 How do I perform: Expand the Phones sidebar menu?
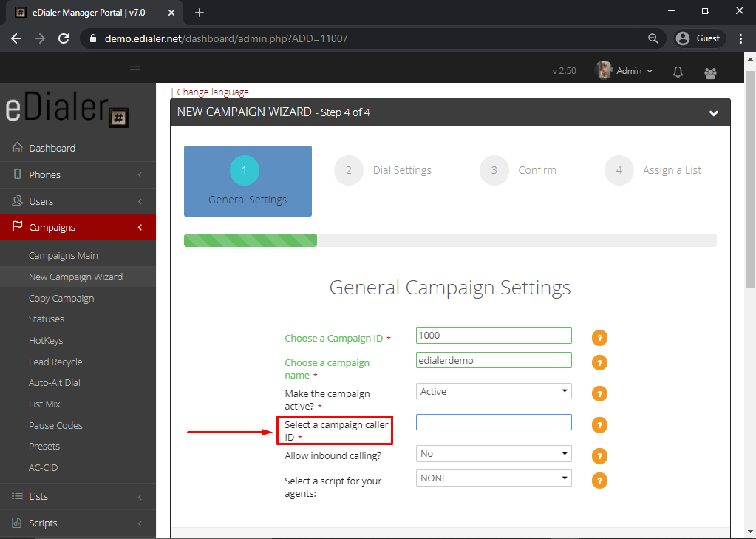coord(78,174)
